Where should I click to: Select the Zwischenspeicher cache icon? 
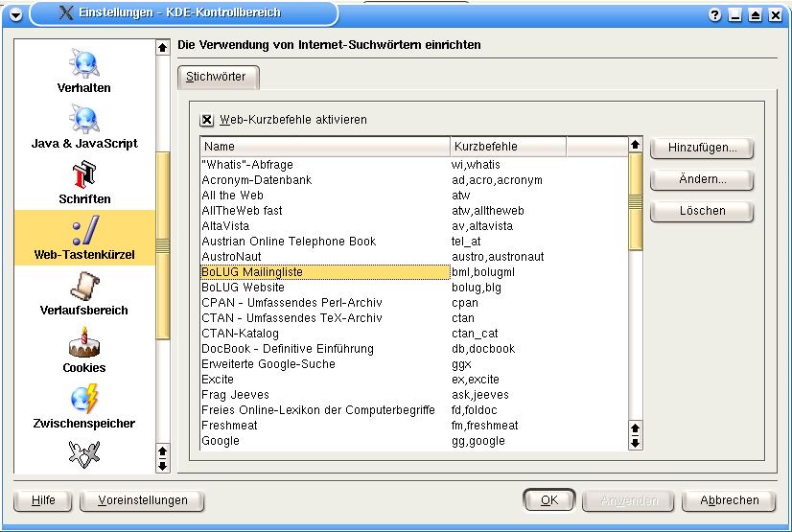point(84,399)
